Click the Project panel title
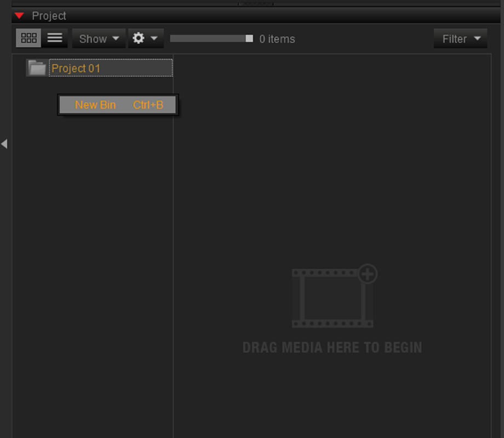The image size is (504, 438). pyautogui.click(x=49, y=16)
